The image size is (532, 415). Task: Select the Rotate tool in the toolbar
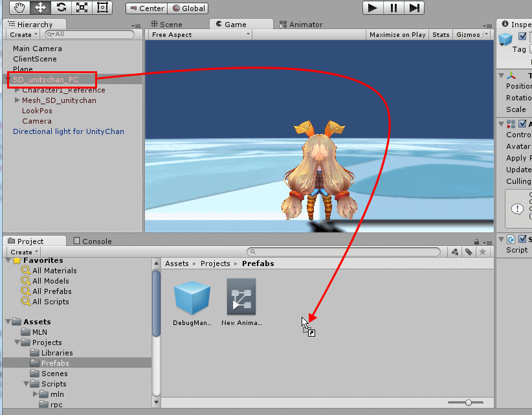pos(61,8)
